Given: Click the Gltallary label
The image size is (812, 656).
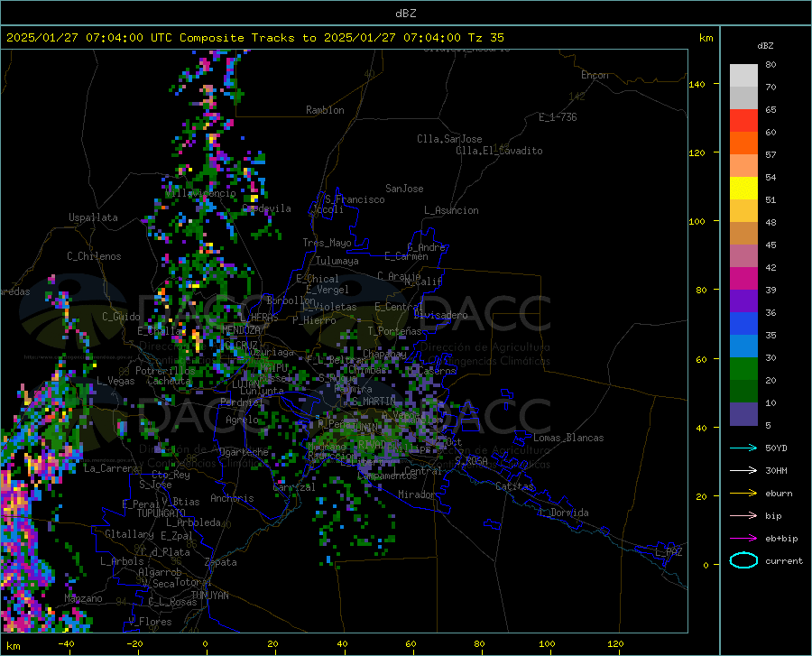Looking at the screenshot, I should [129, 534].
